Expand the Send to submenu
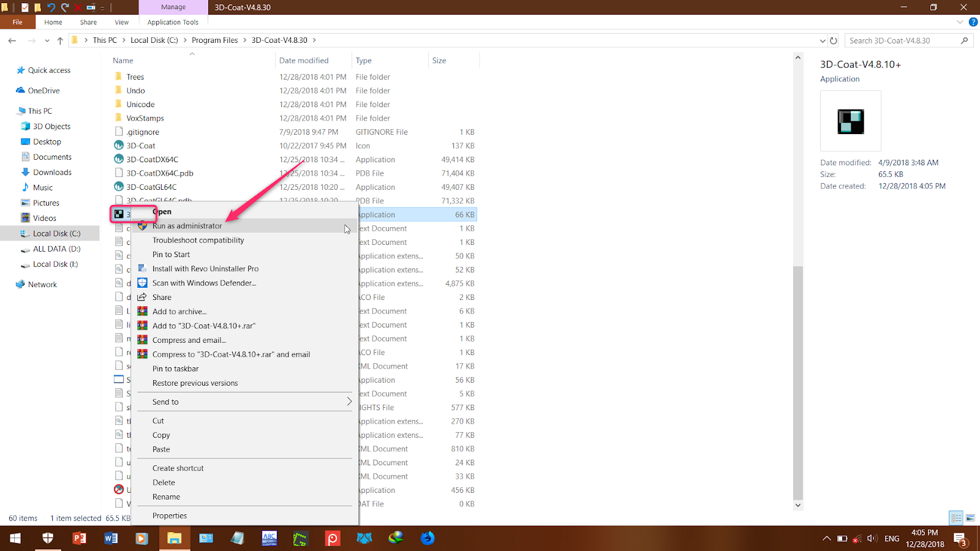Screen dimensions: 980x551 pos(244,402)
